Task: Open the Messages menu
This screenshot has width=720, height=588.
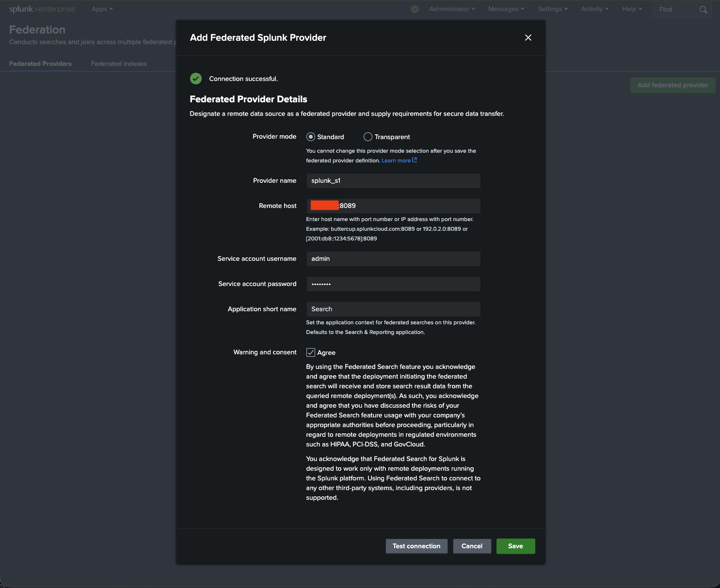Action: 506,9
